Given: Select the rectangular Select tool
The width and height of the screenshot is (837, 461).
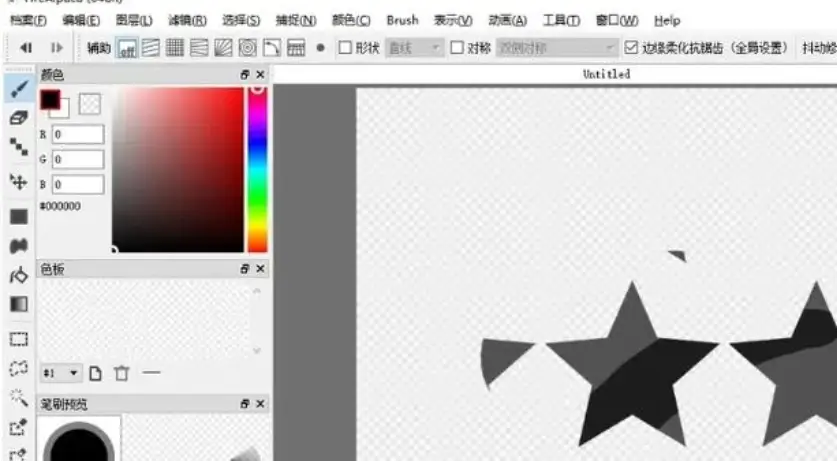Looking at the screenshot, I should pos(19,339).
